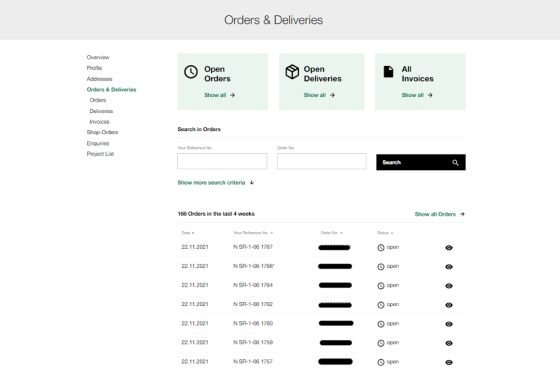Viewport: 560px width, 373px height.
Task: Open Enquiries in the sidebar
Action: 98,143
